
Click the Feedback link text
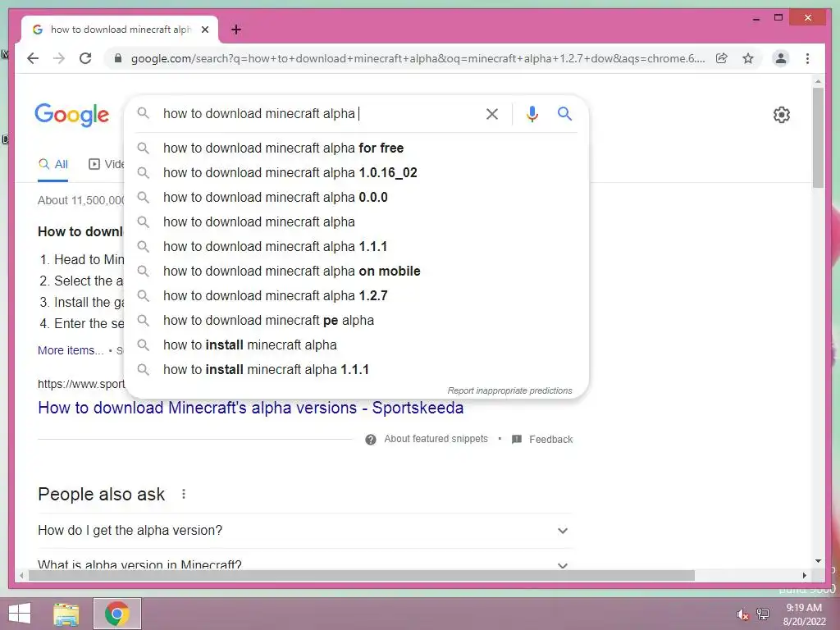[550, 440]
